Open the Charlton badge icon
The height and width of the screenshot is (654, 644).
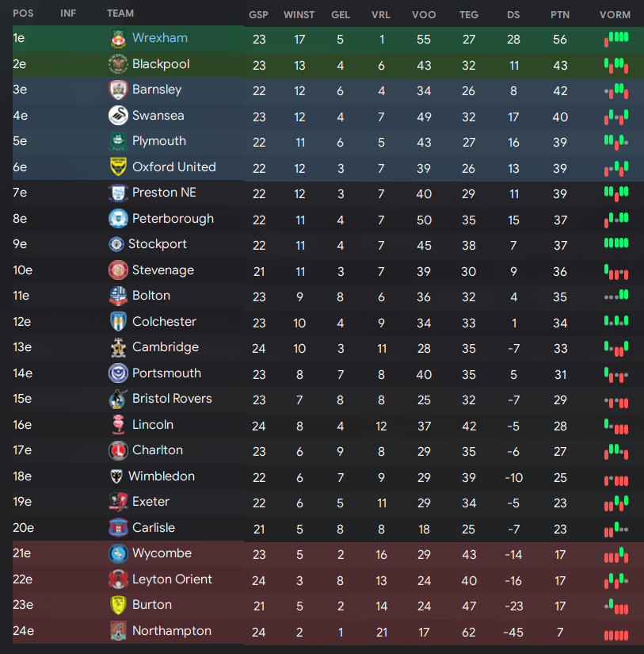click(x=118, y=450)
